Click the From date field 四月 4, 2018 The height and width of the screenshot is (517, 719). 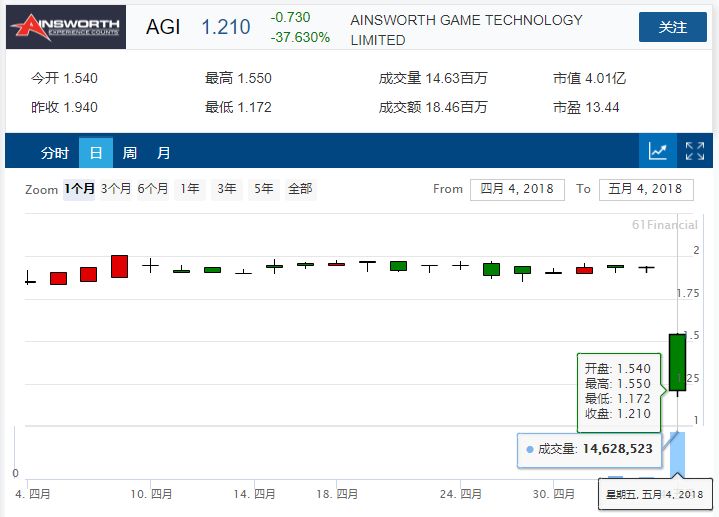[517, 189]
